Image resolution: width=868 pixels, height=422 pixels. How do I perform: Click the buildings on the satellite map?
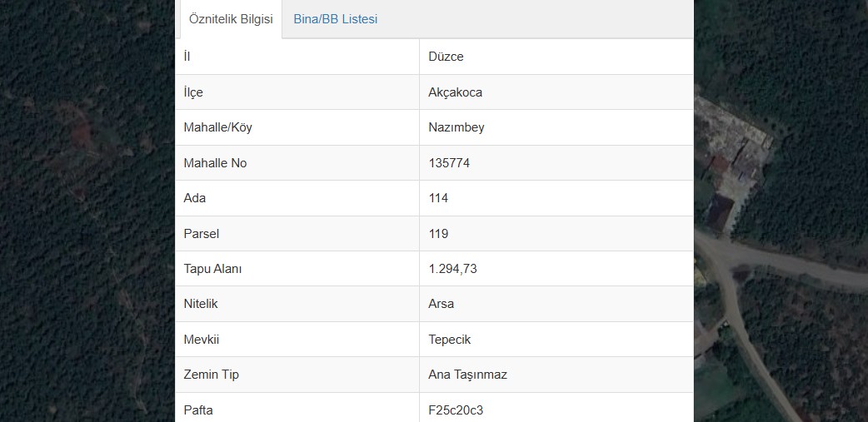(x=734, y=166)
